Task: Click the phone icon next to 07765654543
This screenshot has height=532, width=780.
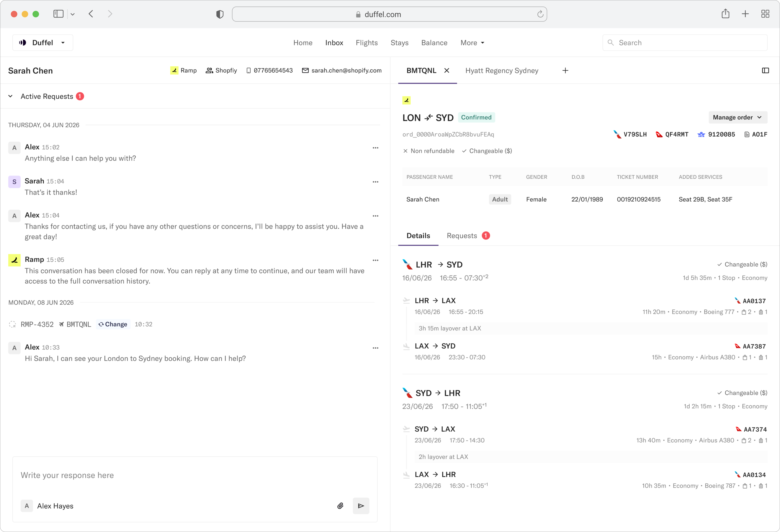Action: point(248,70)
